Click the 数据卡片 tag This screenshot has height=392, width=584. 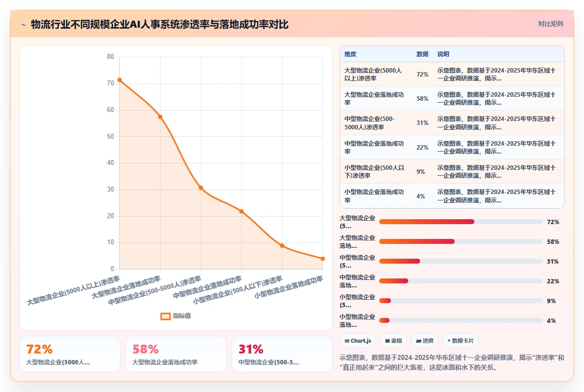[x=461, y=341]
